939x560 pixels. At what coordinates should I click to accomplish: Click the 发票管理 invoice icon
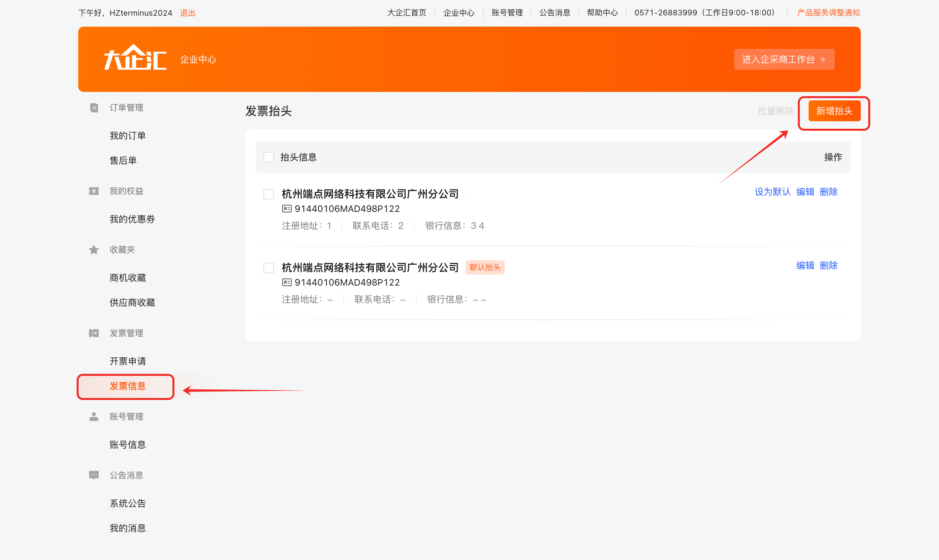coord(94,333)
